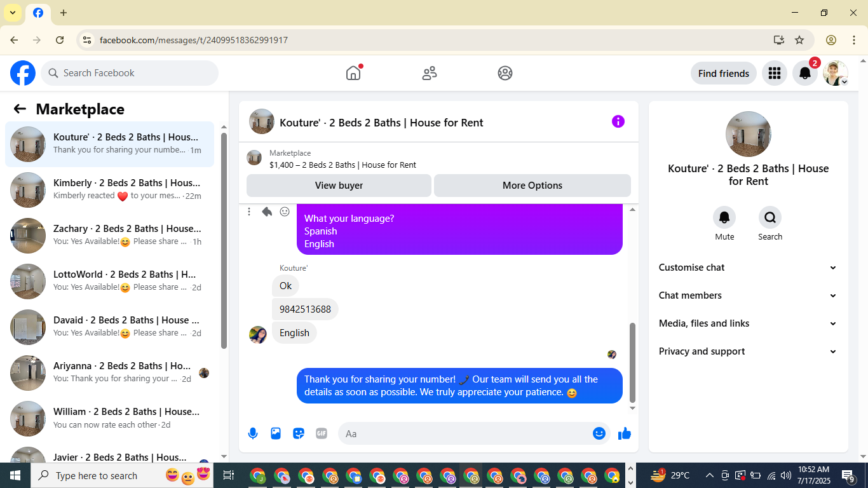868x488 pixels.
Task: Open Davaid conversation in the list
Action: 110,327
